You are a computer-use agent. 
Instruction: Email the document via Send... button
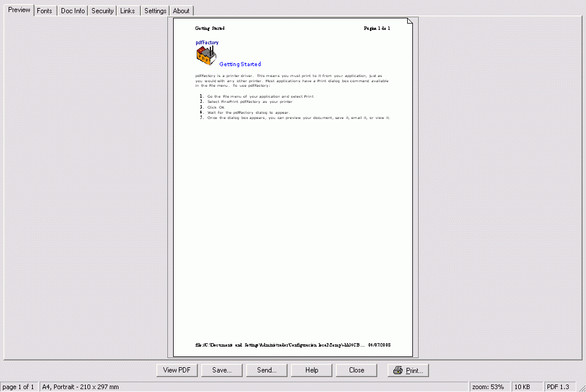[266, 370]
